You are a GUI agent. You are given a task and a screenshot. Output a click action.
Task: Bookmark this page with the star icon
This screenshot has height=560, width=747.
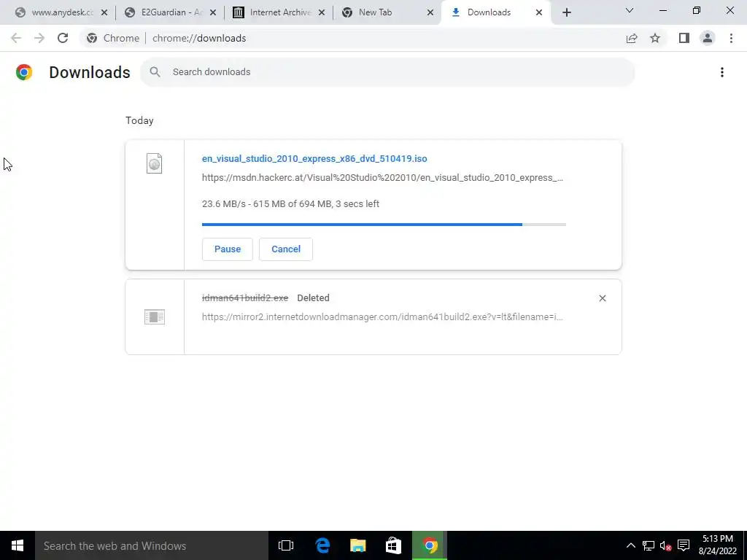click(655, 38)
